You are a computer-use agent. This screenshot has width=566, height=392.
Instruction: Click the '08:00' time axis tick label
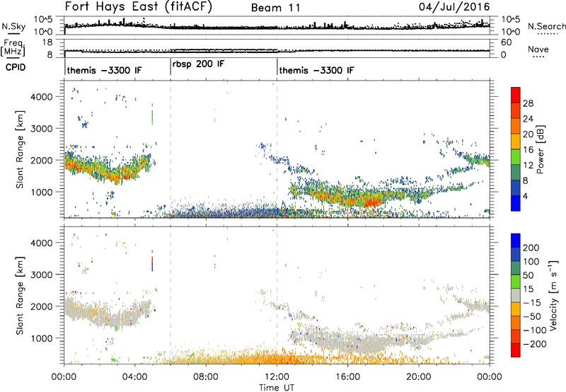pos(206,377)
